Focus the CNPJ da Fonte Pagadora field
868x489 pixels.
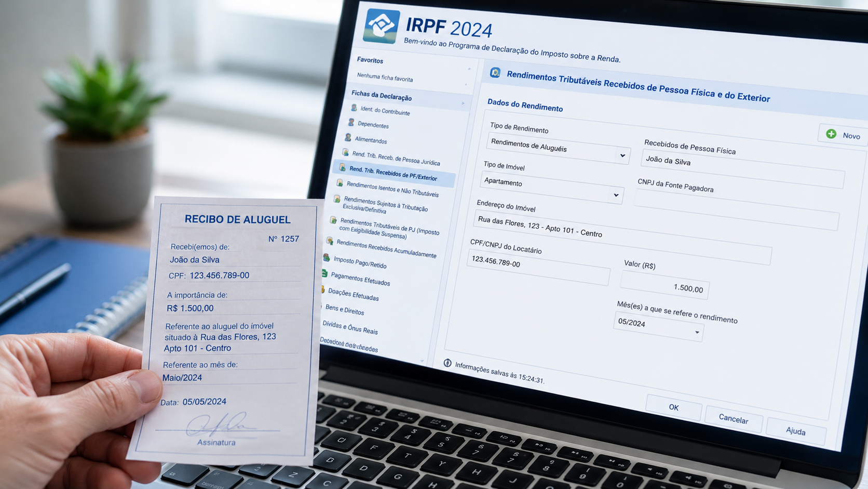pos(736,210)
